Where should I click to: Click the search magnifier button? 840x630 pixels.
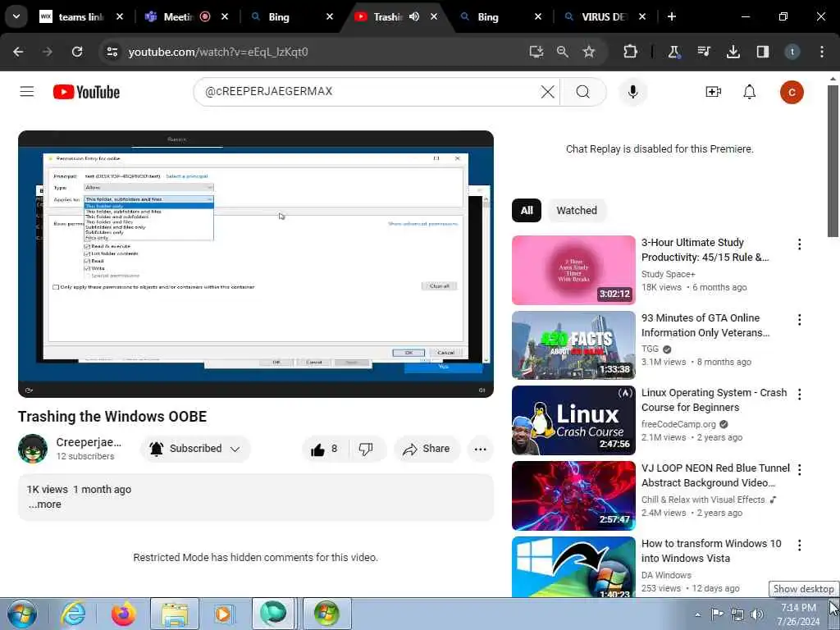(x=583, y=92)
